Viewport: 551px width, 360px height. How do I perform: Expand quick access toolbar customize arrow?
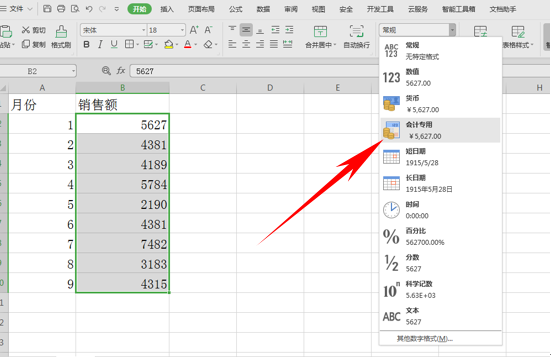point(117,9)
